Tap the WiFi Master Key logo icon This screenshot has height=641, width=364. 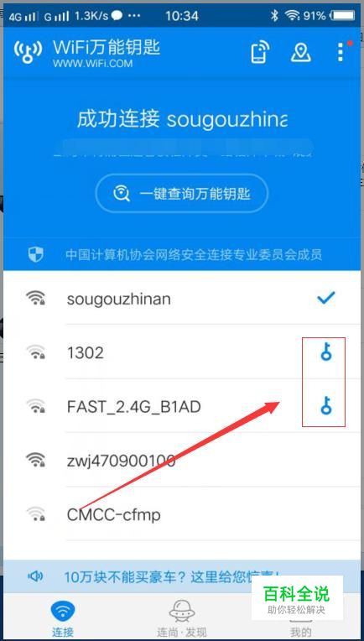[28, 52]
